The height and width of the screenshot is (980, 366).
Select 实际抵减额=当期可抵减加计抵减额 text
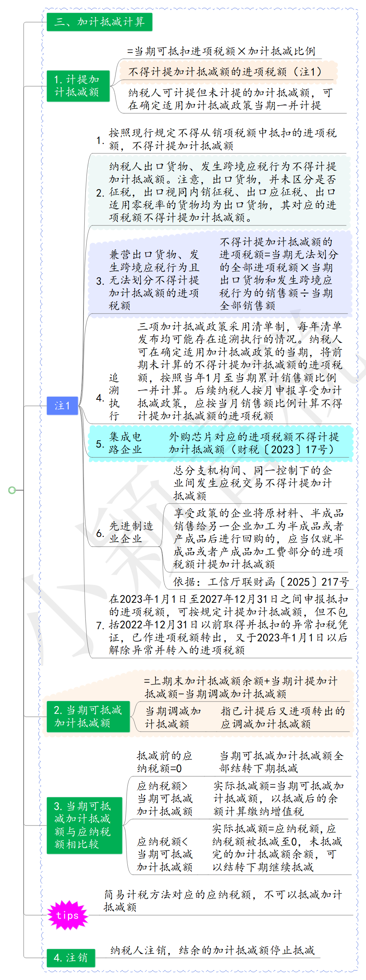pyautogui.click(x=279, y=798)
